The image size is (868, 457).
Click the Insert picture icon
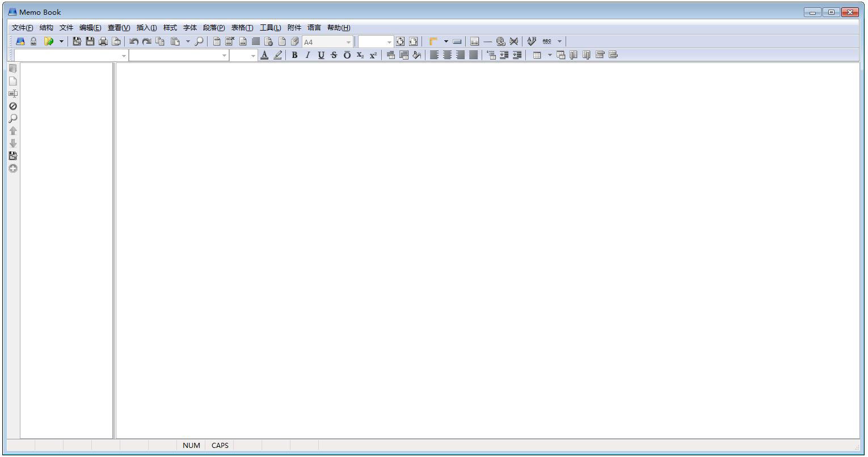point(474,41)
